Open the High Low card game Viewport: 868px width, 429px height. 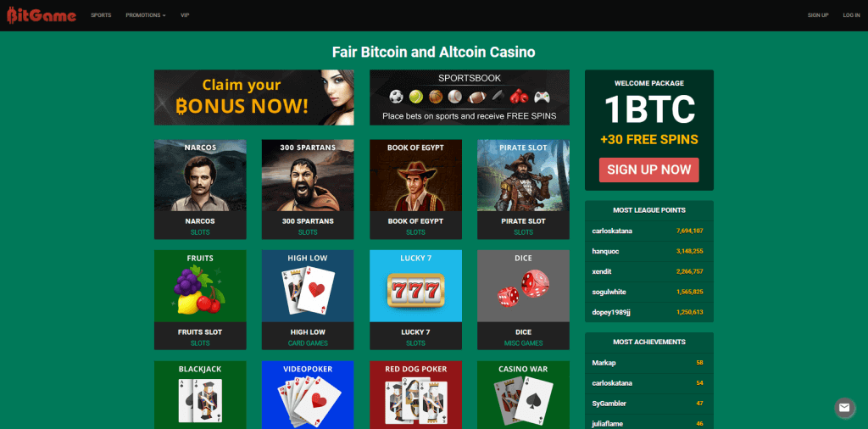click(x=308, y=299)
